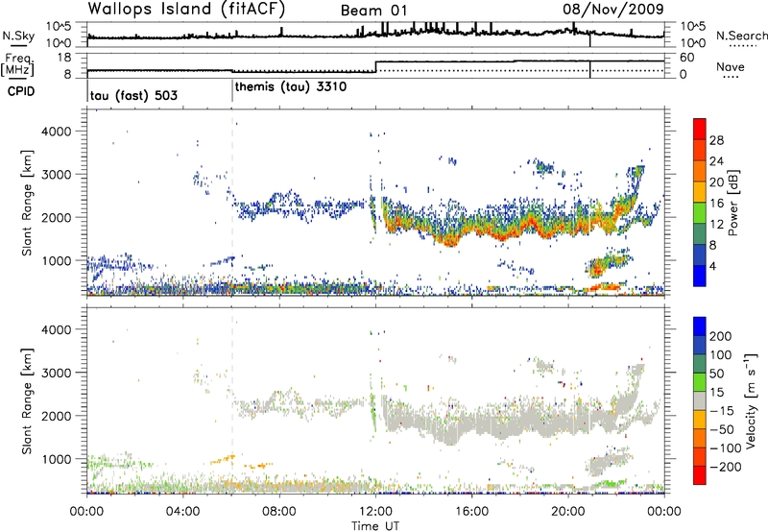This screenshot has width=768, height=532.
Task: Click the 'themis (tau) 3310' CPID text
Action: pyautogui.click(x=291, y=87)
